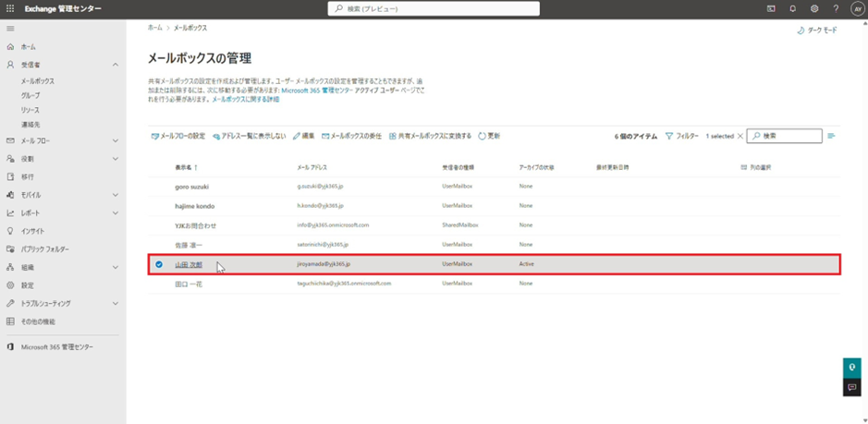Open the help question mark icon
868x424 pixels.
coord(836,9)
